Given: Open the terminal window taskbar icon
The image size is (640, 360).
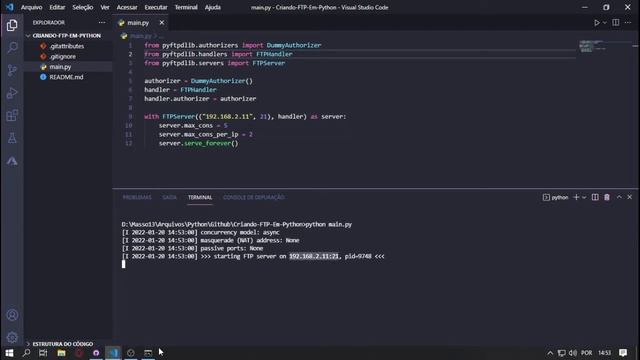Looking at the screenshot, I should pyautogui.click(x=148, y=353).
